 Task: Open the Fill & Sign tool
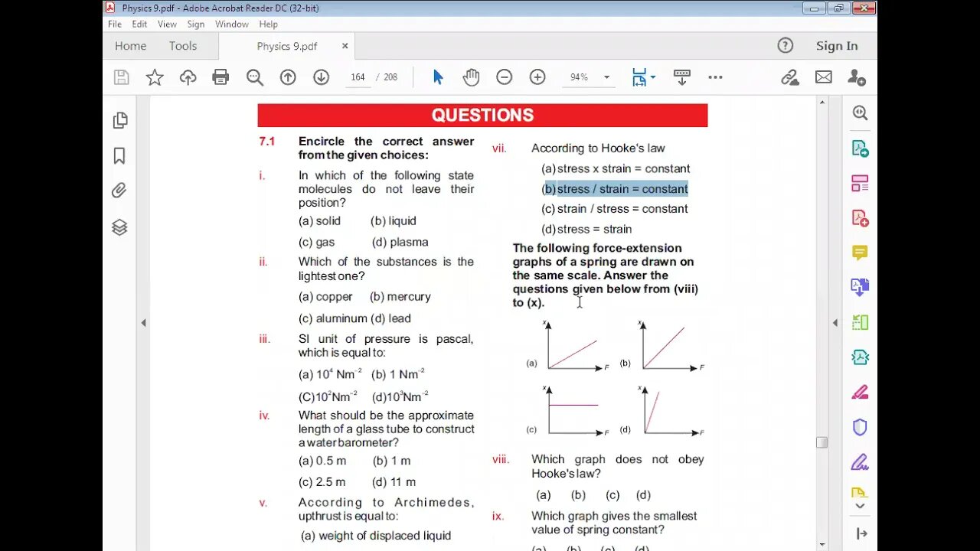click(x=860, y=462)
